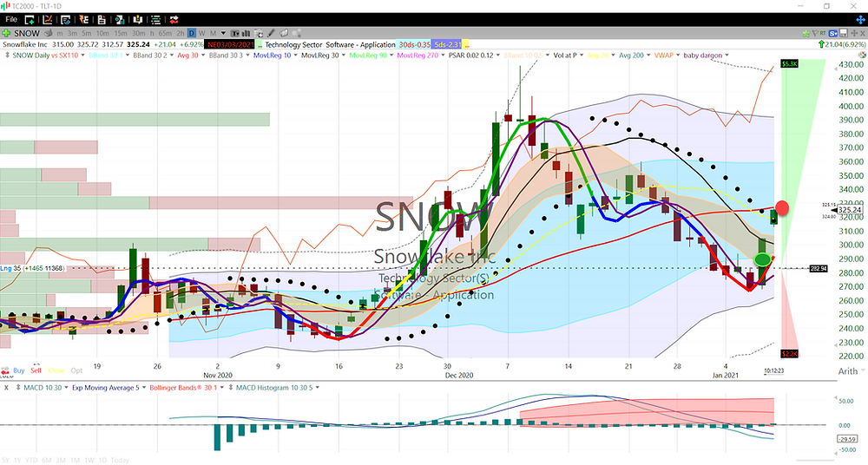This screenshot has height=465, width=868.
Task: Open the list lines toolbar icon
Action: [156, 20]
